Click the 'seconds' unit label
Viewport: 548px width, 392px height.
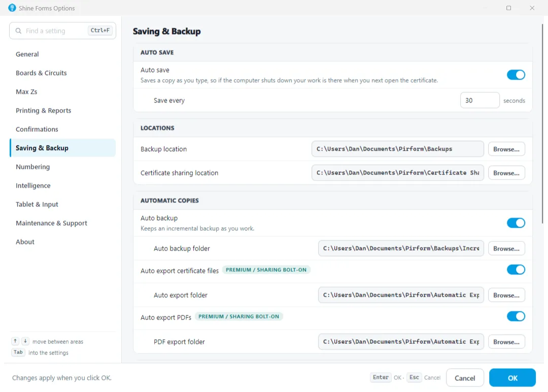[x=514, y=100]
